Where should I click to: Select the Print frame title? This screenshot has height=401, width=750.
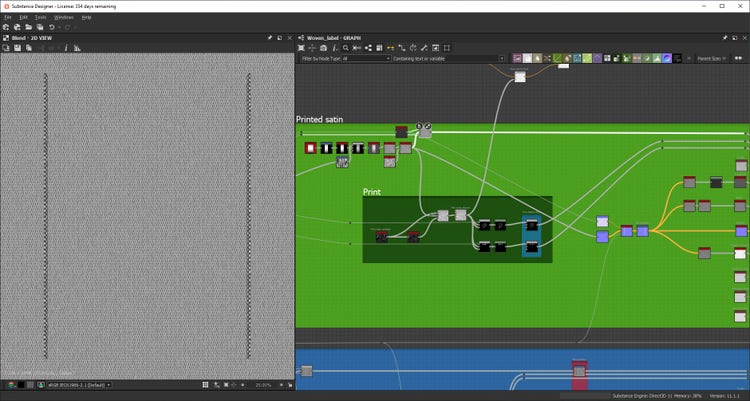tap(371, 191)
